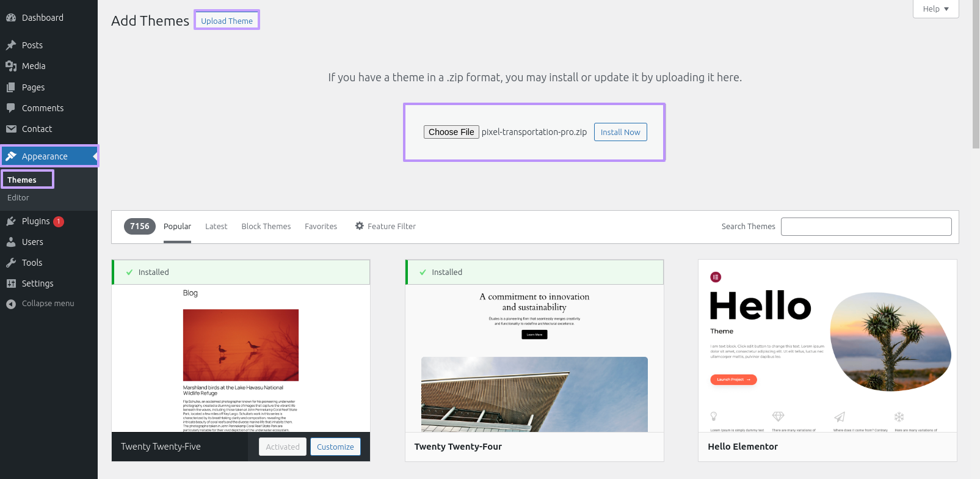This screenshot has width=980, height=479.
Task: Click the Hello Elementor theme name
Action: [742, 447]
